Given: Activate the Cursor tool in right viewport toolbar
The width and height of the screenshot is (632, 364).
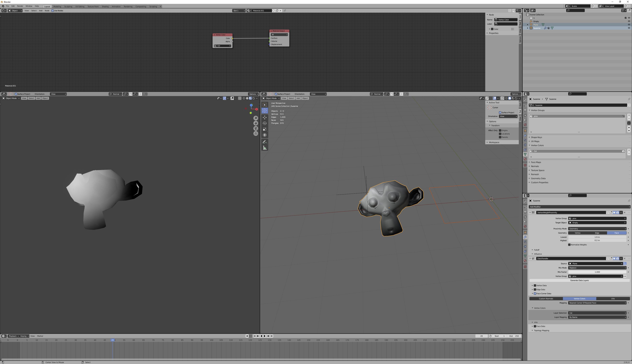Looking at the screenshot, I should point(265,111).
